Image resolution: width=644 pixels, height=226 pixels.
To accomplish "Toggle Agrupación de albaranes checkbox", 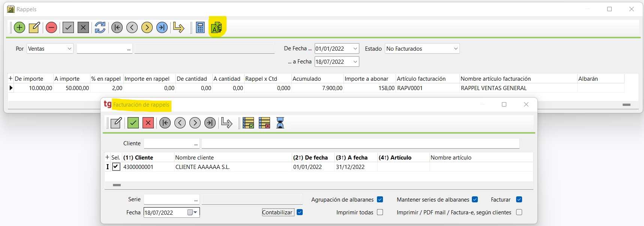I will (x=380, y=199).
